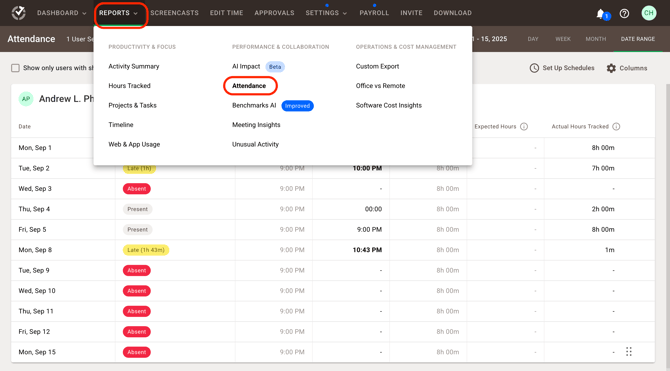Click the Mon, Sep 1 date cell

click(x=35, y=148)
